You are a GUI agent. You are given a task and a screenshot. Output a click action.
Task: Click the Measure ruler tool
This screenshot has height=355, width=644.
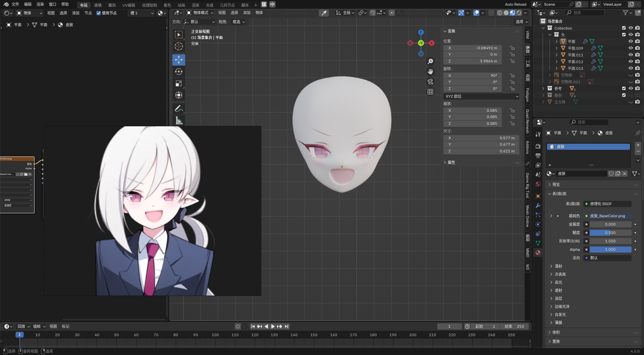pos(178,121)
